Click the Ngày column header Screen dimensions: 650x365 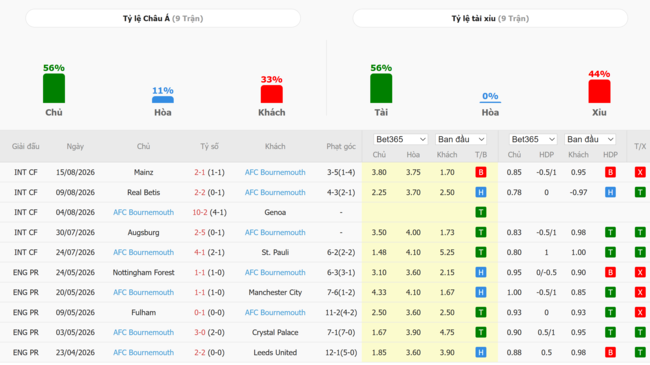point(75,146)
